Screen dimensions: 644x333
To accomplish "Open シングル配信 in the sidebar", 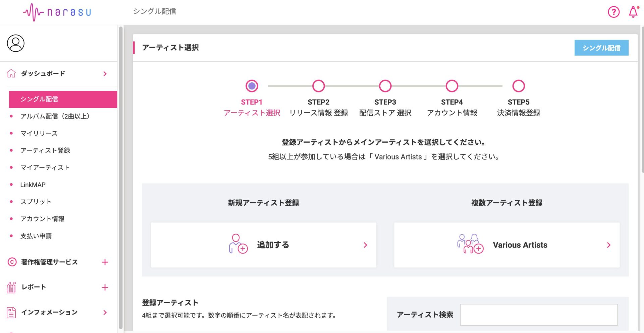I will (x=63, y=99).
